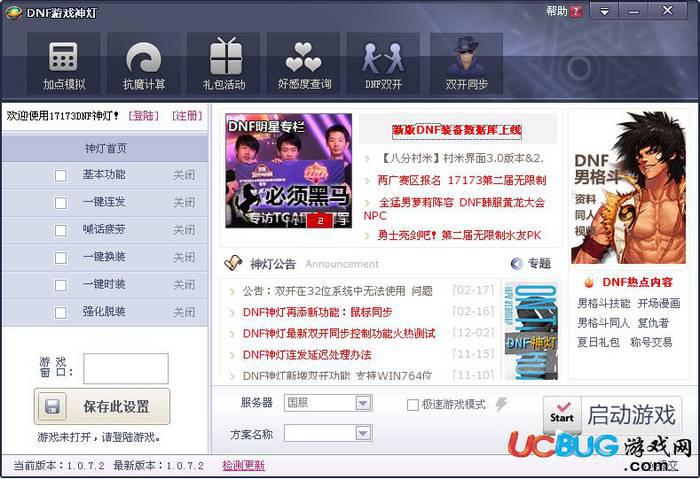The image size is (700, 479).
Task: Open announcement 双开在32位系统中无法使用
Action: (338, 291)
